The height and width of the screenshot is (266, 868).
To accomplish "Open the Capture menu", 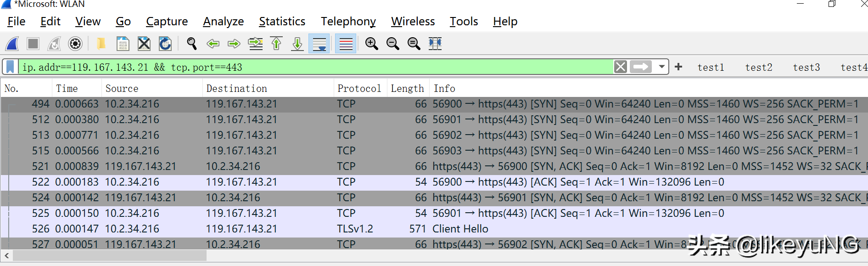I will point(167,22).
